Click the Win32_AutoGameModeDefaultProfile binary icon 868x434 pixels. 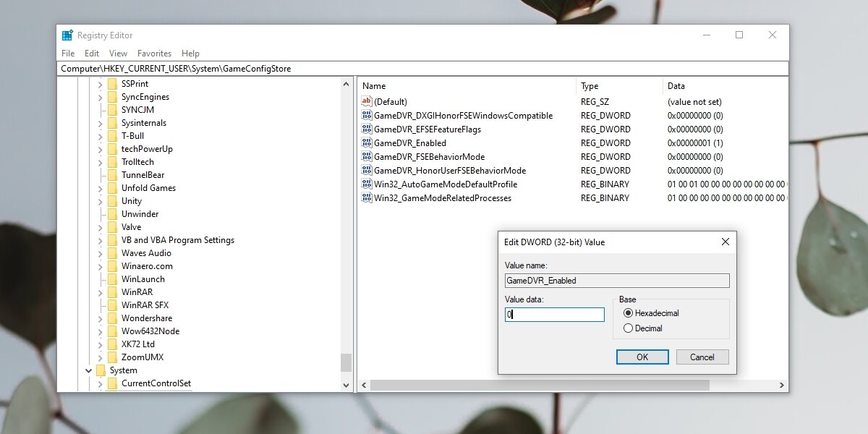tap(367, 184)
